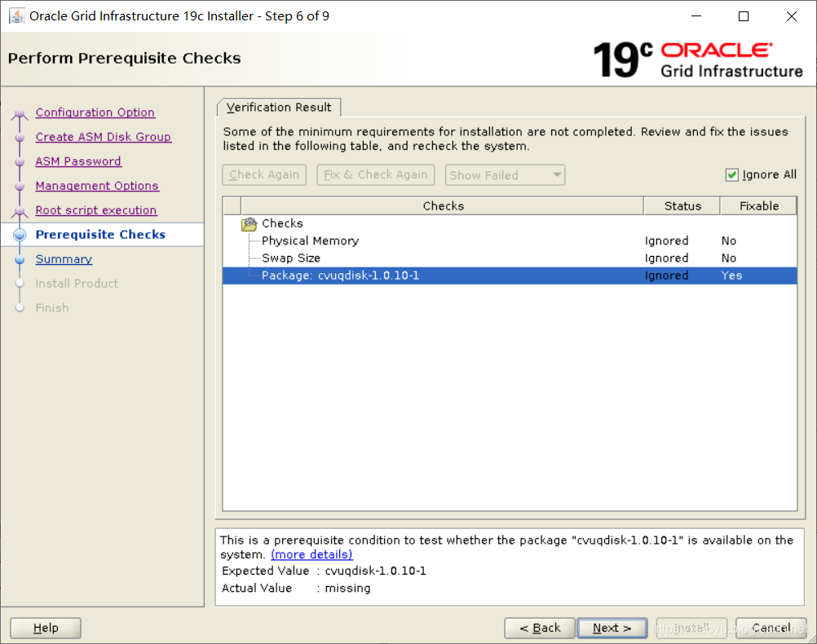This screenshot has width=817, height=644.
Task: Select the Physical Memory check row
Action: 510,241
